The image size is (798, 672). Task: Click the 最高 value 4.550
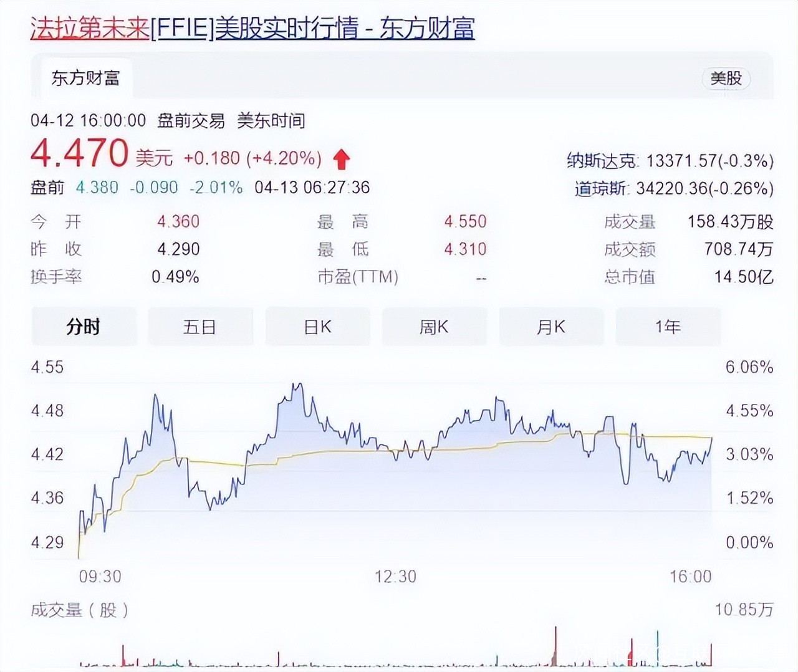465,221
